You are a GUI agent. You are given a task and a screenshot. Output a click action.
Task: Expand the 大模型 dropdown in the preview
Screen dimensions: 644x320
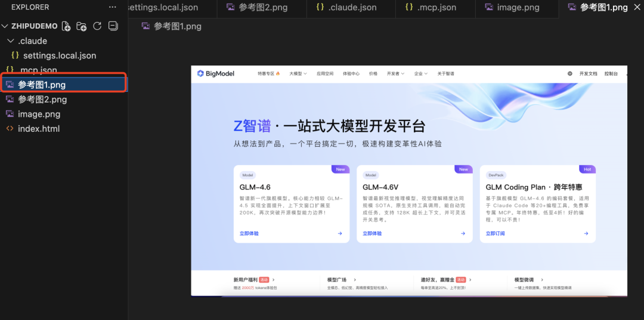click(298, 74)
